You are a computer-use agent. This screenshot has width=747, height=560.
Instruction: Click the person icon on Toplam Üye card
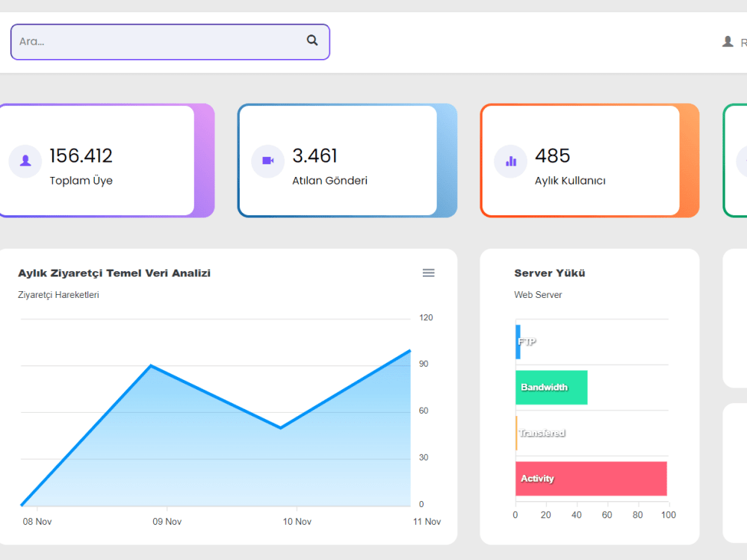click(25, 161)
